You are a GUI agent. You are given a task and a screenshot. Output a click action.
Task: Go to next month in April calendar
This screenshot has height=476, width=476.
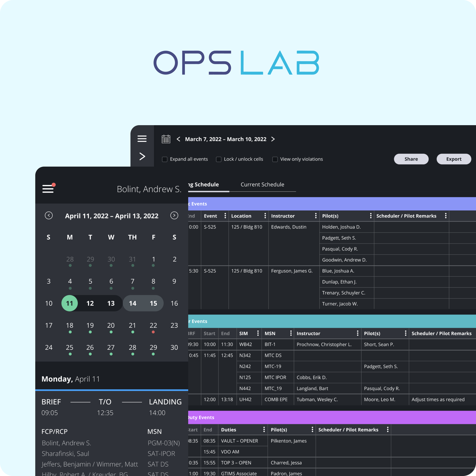coord(174,215)
